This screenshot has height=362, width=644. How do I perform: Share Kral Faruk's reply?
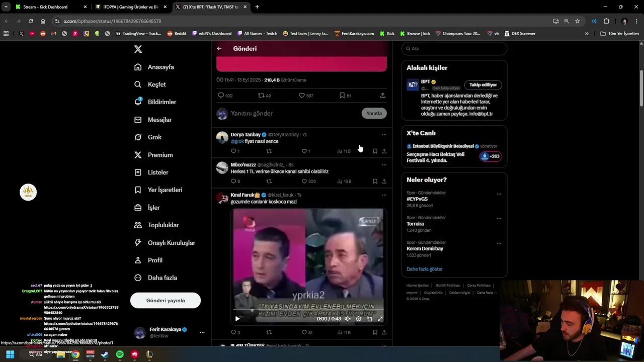click(x=384, y=332)
